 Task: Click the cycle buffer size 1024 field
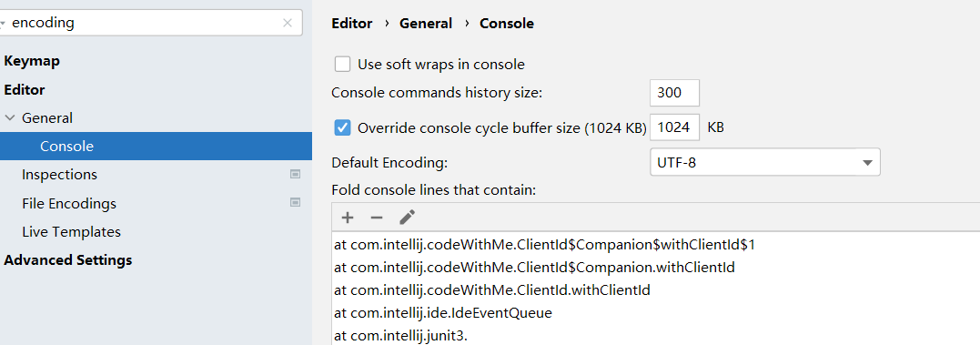674,127
